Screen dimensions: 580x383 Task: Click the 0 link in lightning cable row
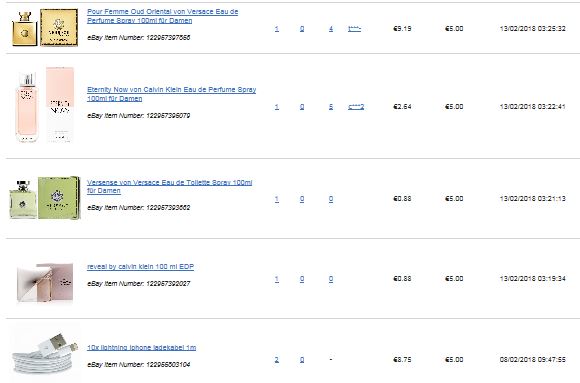tap(302, 360)
